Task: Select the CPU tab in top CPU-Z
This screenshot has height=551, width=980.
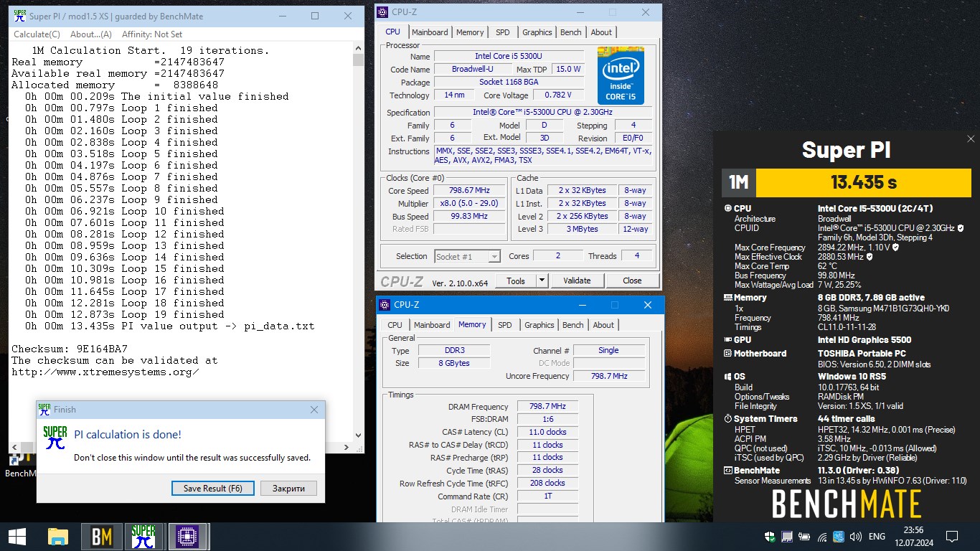Action: pyautogui.click(x=393, y=32)
